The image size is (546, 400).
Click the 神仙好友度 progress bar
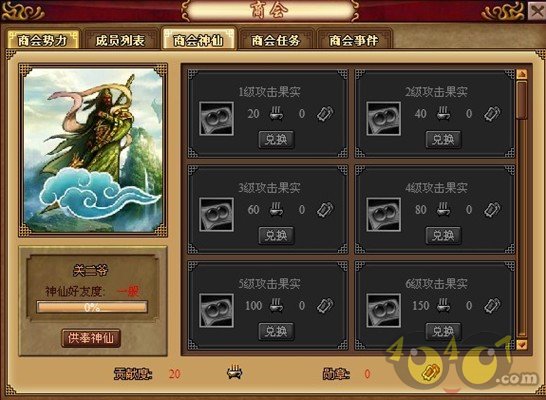(x=92, y=307)
